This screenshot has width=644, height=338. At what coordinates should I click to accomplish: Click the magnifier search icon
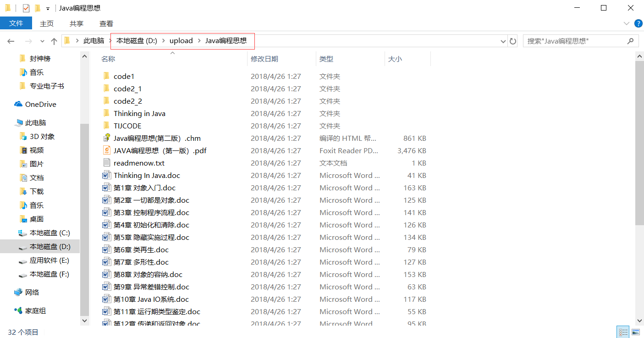(630, 41)
